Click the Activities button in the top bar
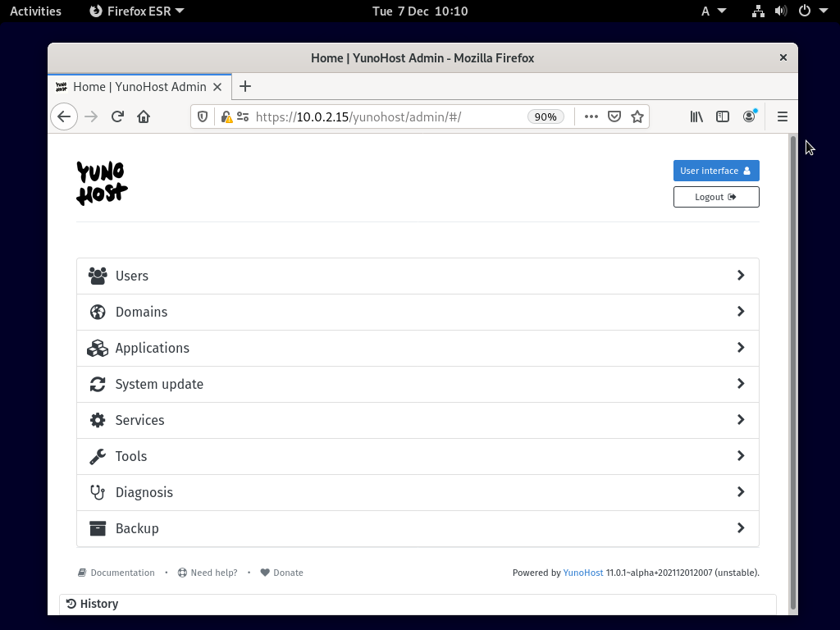 tap(35, 11)
